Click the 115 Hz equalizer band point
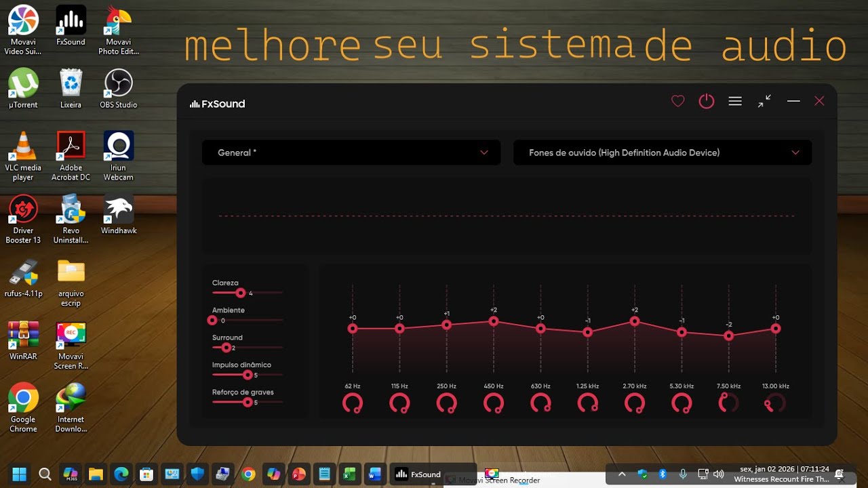Viewport: 868px width, 488px height. coord(399,329)
